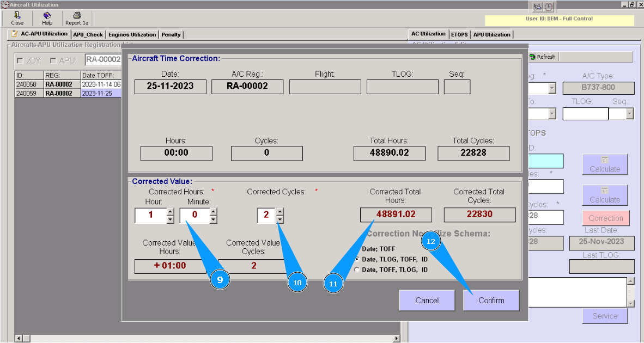Click the Flight field in correction dialog
The width and height of the screenshot is (644, 343).
click(325, 87)
